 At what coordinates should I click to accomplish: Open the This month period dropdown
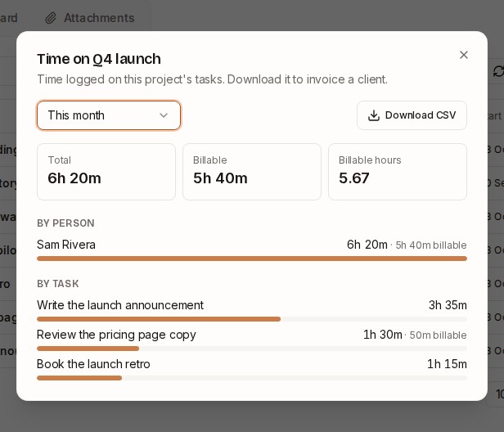tap(109, 115)
